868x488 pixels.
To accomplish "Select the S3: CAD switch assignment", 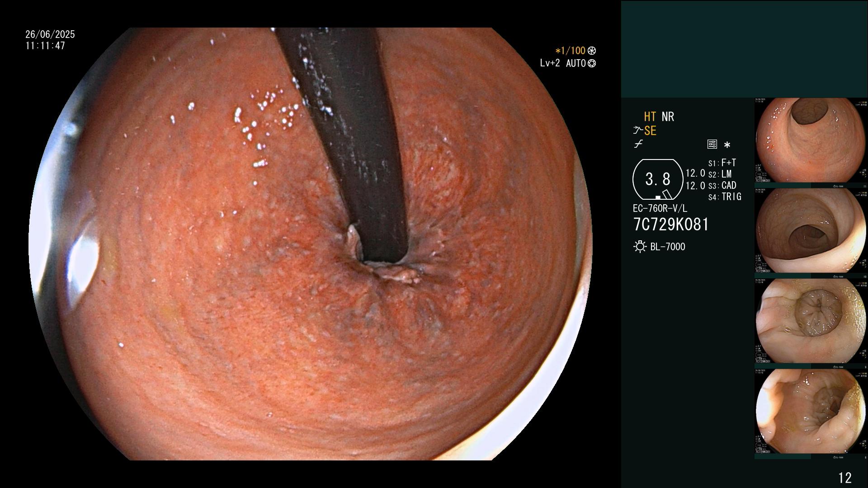I will point(722,185).
